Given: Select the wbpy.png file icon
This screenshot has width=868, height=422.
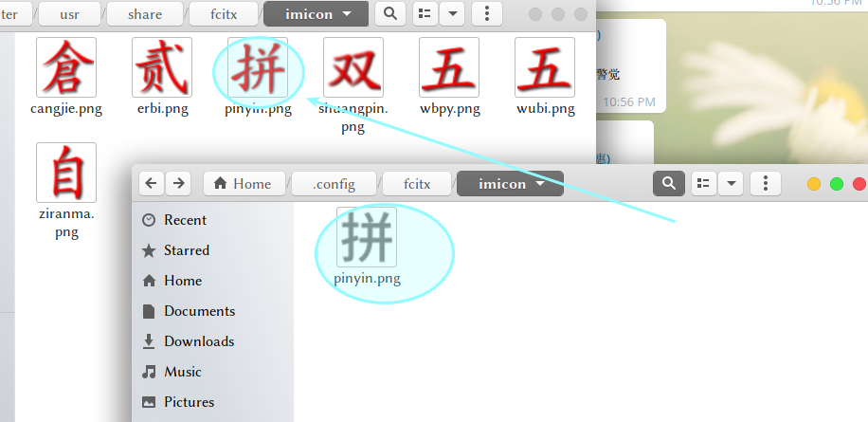Looking at the screenshot, I should pyautogui.click(x=449, y=67).
